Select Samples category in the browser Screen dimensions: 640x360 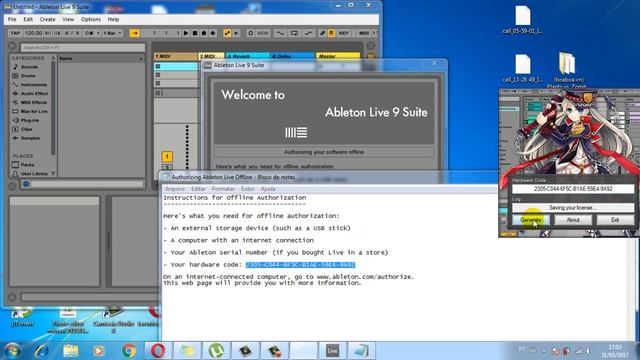pyautogui.click(x=30, y=138)
